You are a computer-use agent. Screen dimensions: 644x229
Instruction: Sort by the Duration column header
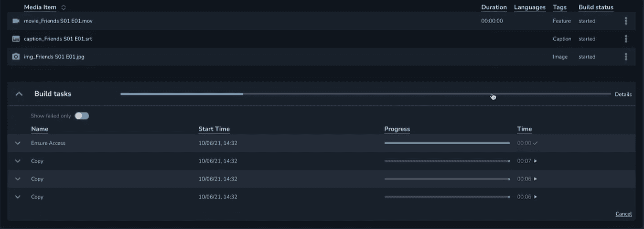point(493,7)
